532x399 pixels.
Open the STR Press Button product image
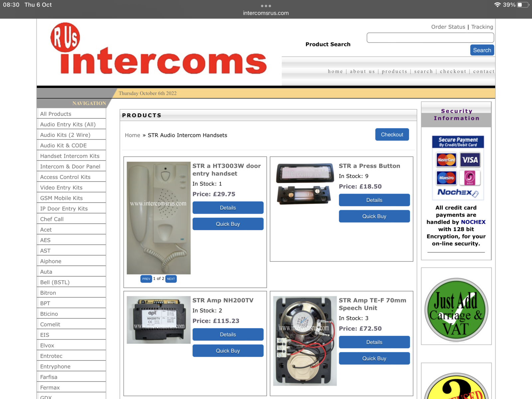[305, 184]
